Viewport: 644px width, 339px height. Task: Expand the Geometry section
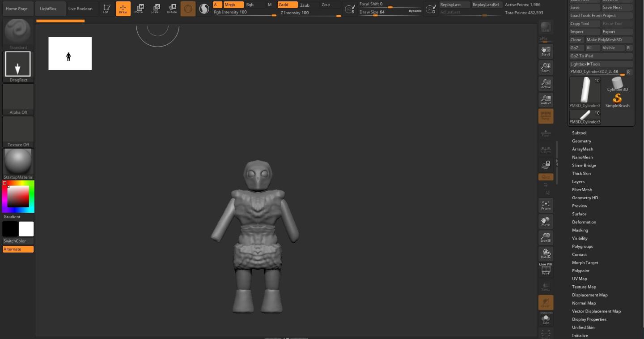pos(581,141)
